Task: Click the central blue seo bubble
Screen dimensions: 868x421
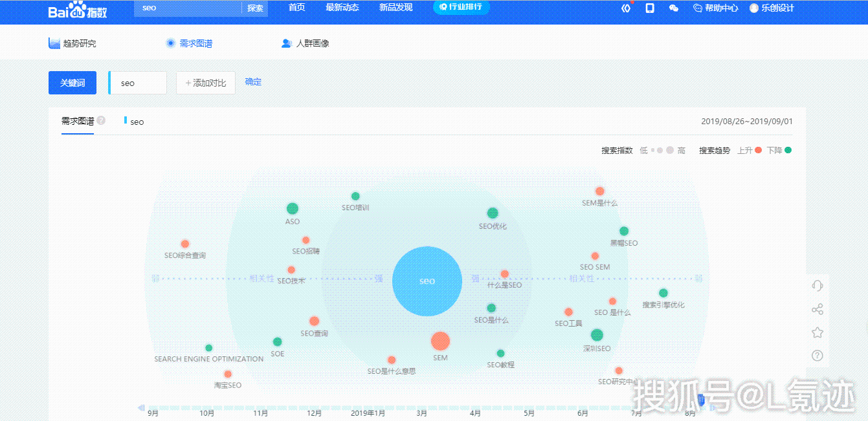Action: coord(427,281)
